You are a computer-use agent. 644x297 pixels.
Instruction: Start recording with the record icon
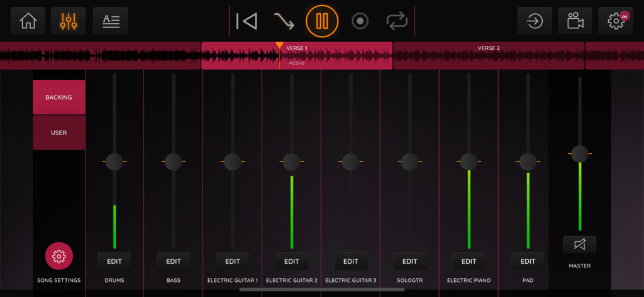tap(360, 21)
